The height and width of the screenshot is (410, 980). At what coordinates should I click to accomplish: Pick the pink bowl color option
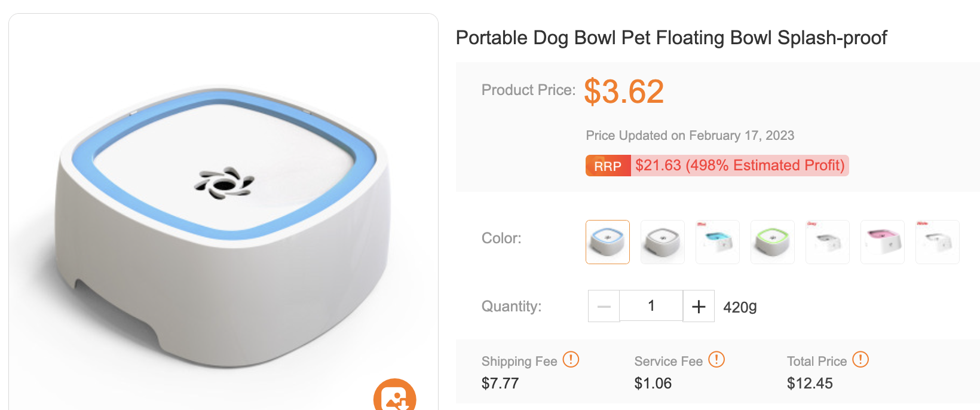(x=883, y=242)
